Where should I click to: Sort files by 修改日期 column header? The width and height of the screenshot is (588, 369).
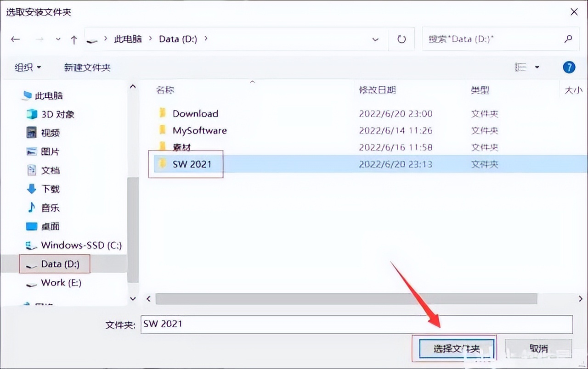pos(377,90)
